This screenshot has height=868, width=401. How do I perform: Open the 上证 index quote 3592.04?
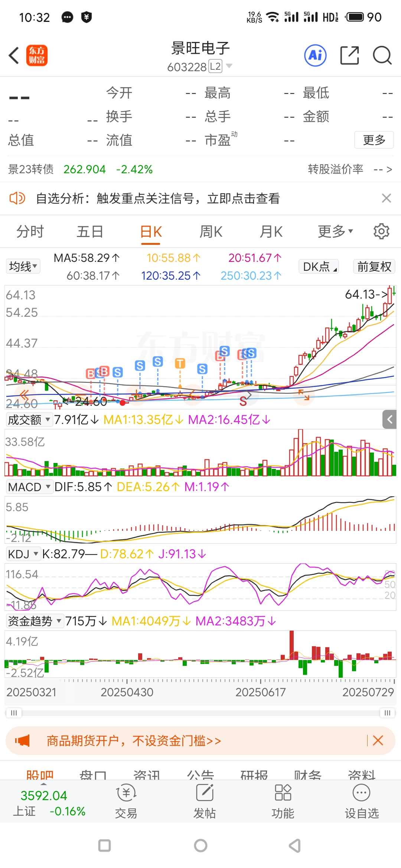49,803
